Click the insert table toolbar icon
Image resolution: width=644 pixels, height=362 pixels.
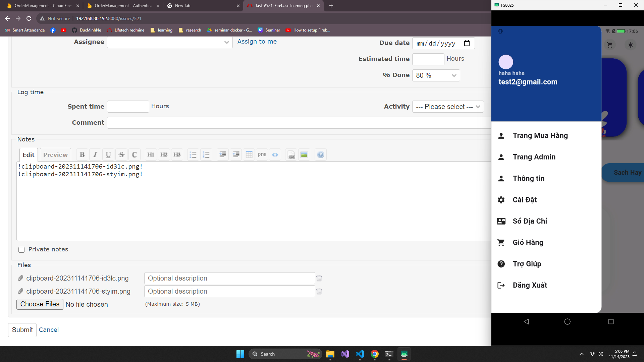click(249, 155)
